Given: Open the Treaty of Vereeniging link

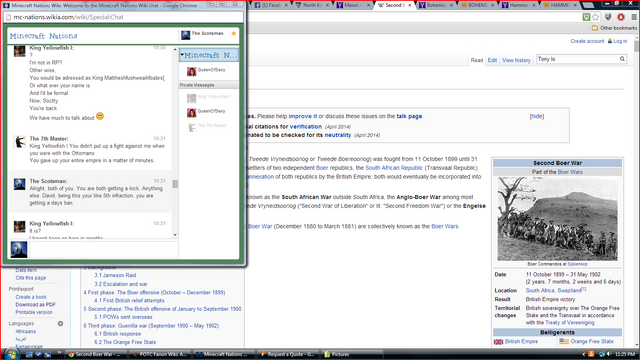Looking at the screenshot, I should [569, 322].
